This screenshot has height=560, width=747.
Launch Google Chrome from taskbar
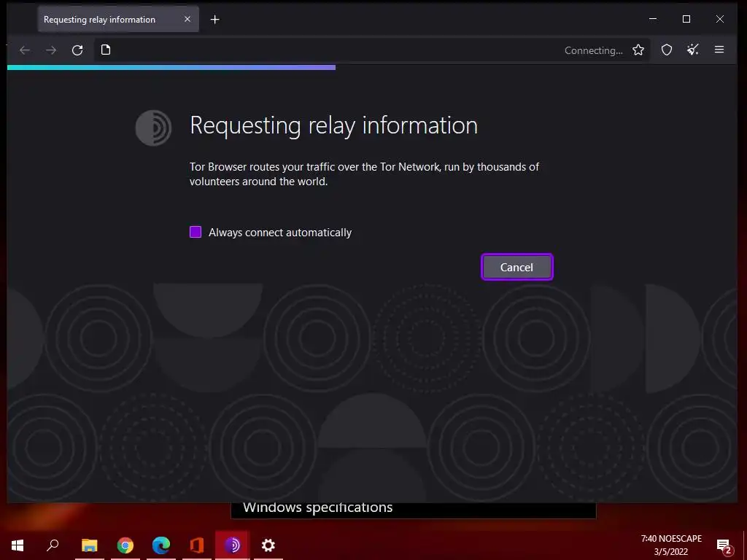(125, 545)
